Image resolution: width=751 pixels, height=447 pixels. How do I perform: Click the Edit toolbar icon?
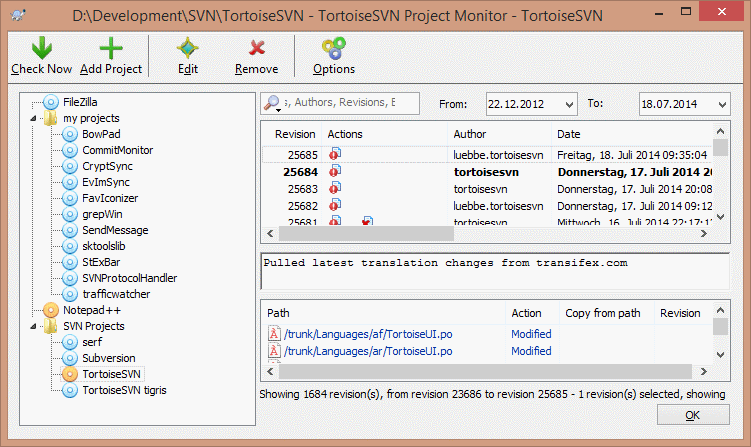point(188,48)
